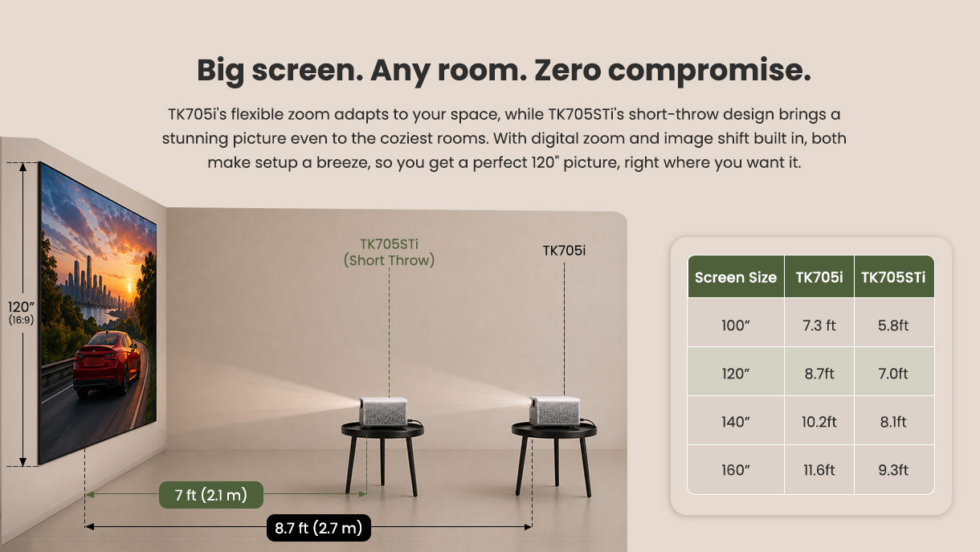Click the black '8.7 ft (2.7 m)' distance label

pyautogui.click(x=318, y=528)
